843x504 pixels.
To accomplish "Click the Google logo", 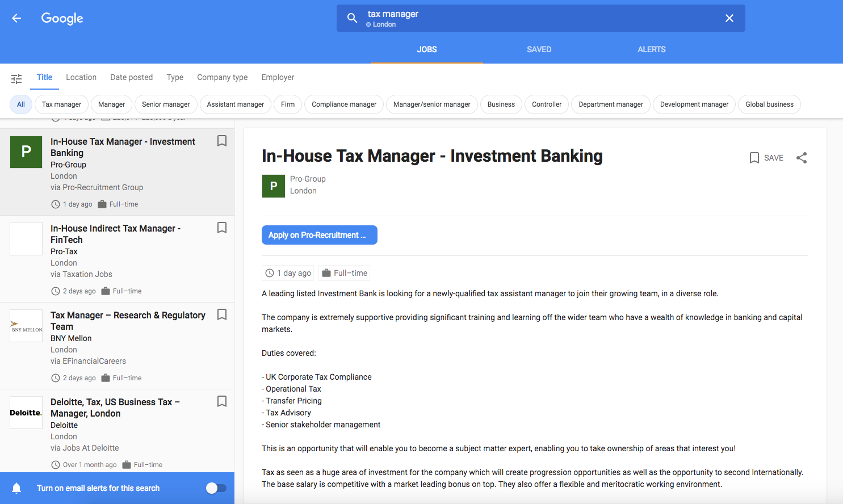I will tap(62, 19).
